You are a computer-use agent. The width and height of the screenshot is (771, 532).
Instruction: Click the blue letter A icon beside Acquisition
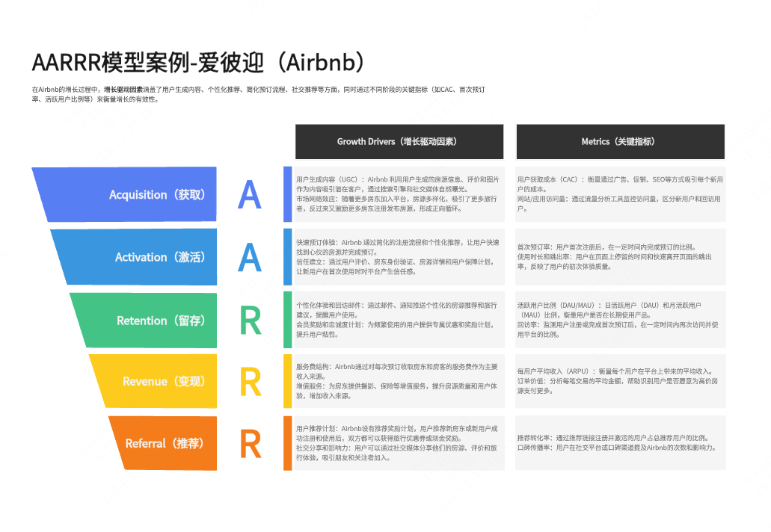coord(250,194)
